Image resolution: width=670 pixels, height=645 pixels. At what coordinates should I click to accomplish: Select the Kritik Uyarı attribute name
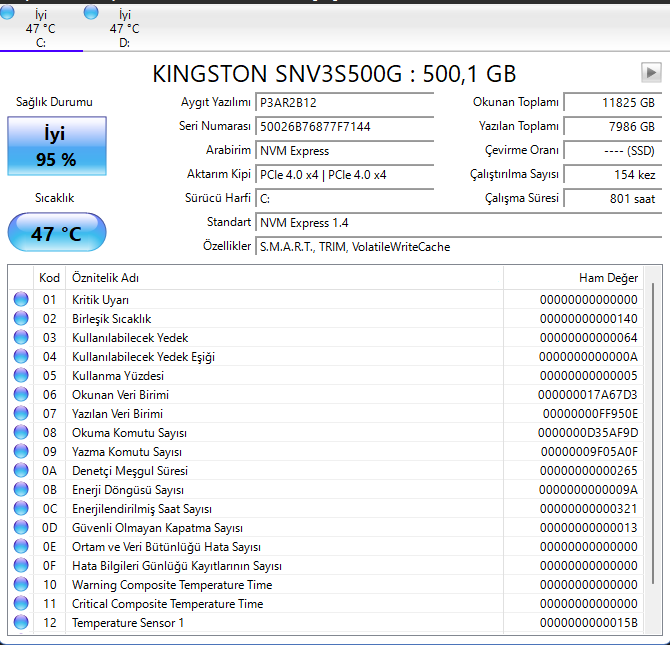pyautogui.click(x=100, y=300)
